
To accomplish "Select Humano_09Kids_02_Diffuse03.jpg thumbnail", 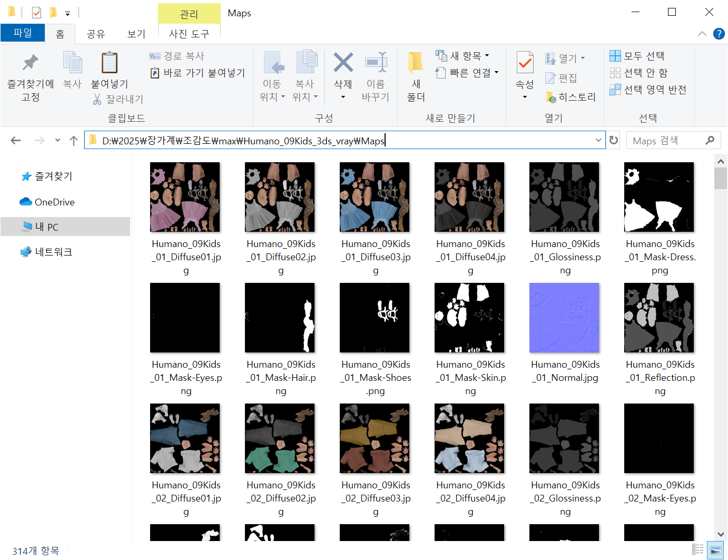I will (x=375, y=438).
